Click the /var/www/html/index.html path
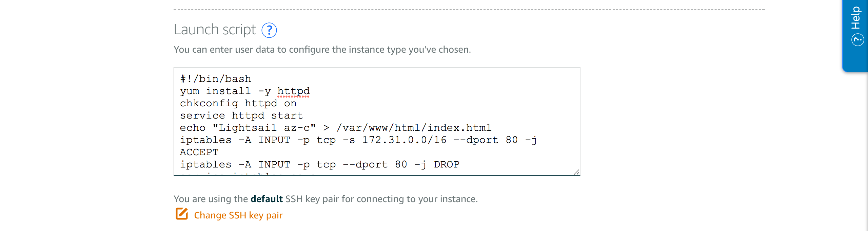 point(414,128)
